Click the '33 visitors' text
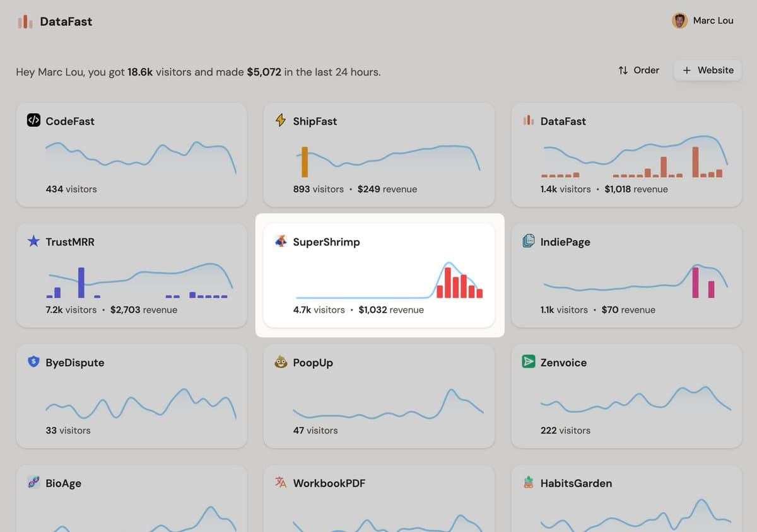 [68, 431]
